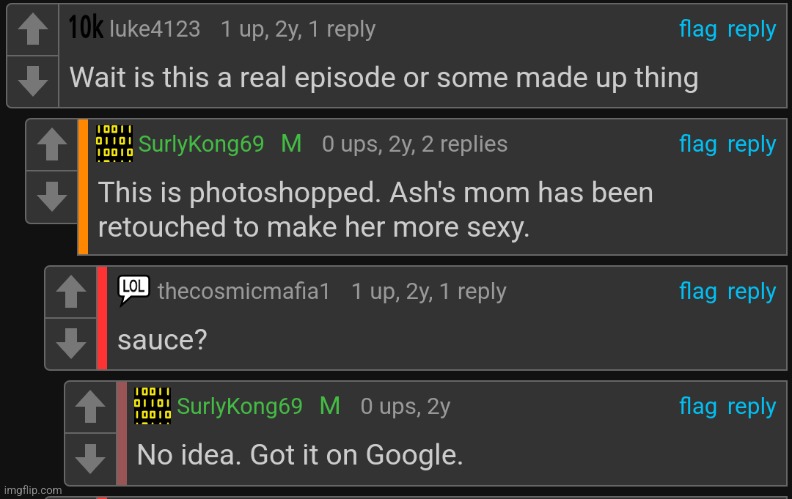Click SurlyKong69's binary avatar on first reply
The image size is (792, 499).
(114, 143)
